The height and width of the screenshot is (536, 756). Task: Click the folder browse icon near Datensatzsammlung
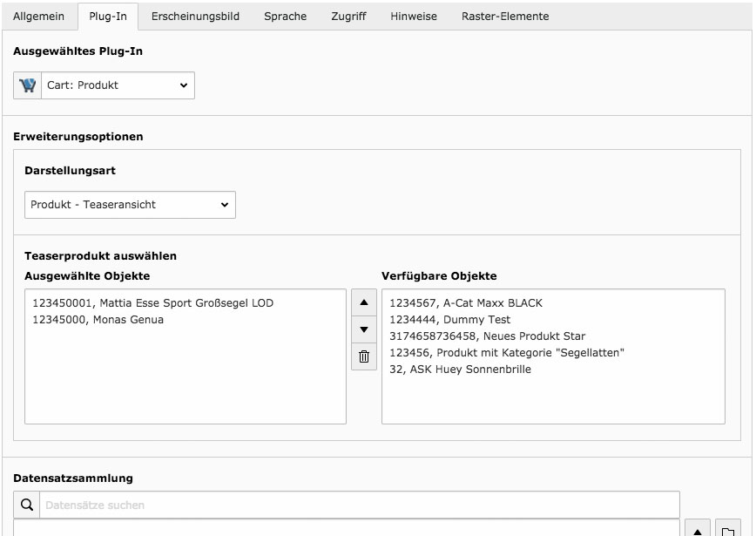click(727, 530)
